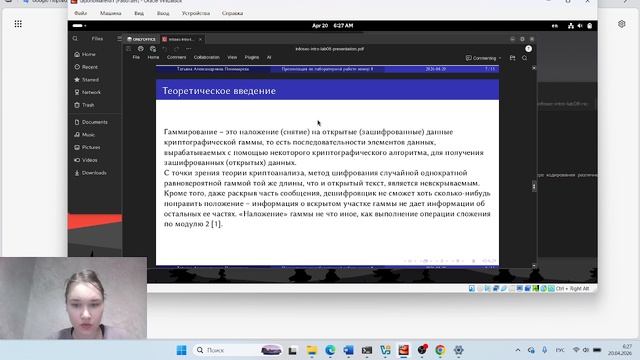Viewport: 640px width, 360px height.
Task: Open the Settings gear app in the taskbar
Action: (459, 350)
